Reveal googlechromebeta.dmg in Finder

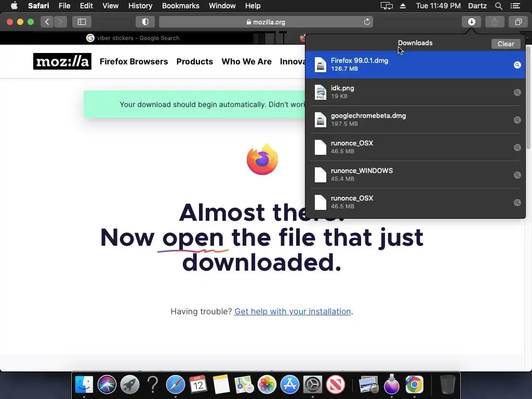pyautogui.click(x=517, y=120)
